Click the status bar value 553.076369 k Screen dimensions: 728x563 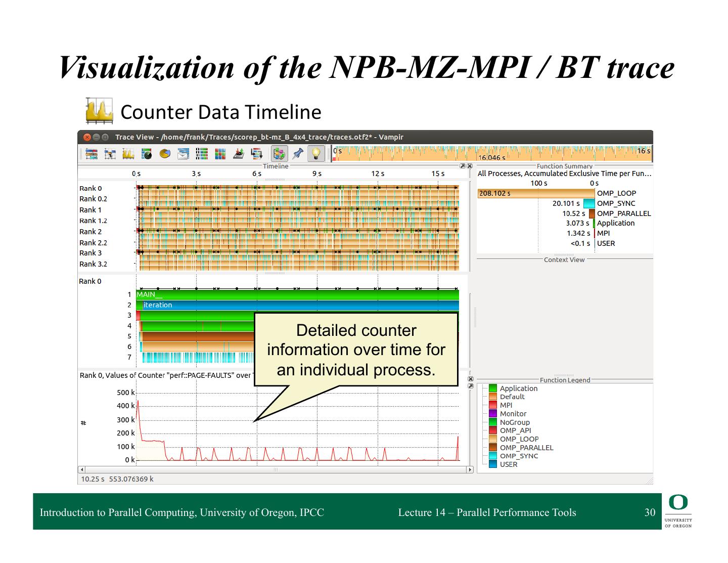coord(131,479)
